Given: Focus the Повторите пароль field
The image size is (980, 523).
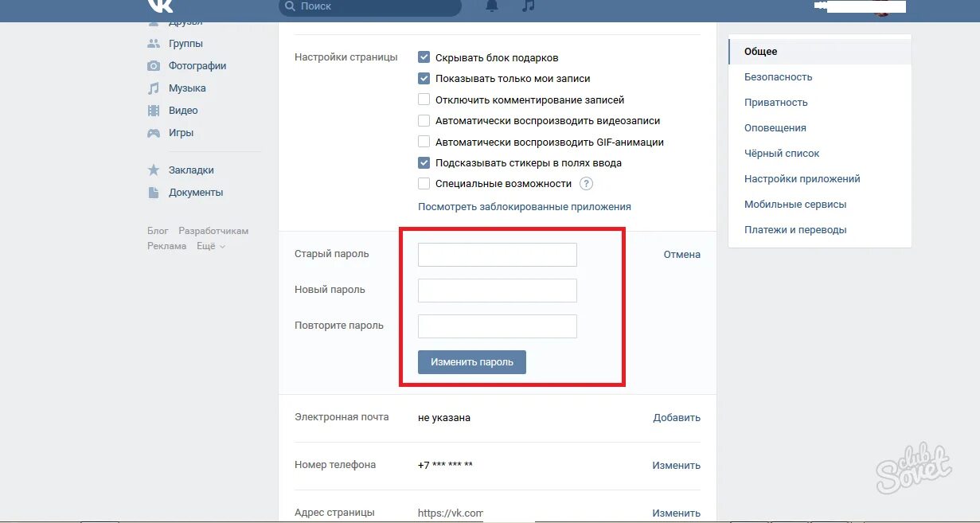Looking at the screenshot, I should coord(498,326).
